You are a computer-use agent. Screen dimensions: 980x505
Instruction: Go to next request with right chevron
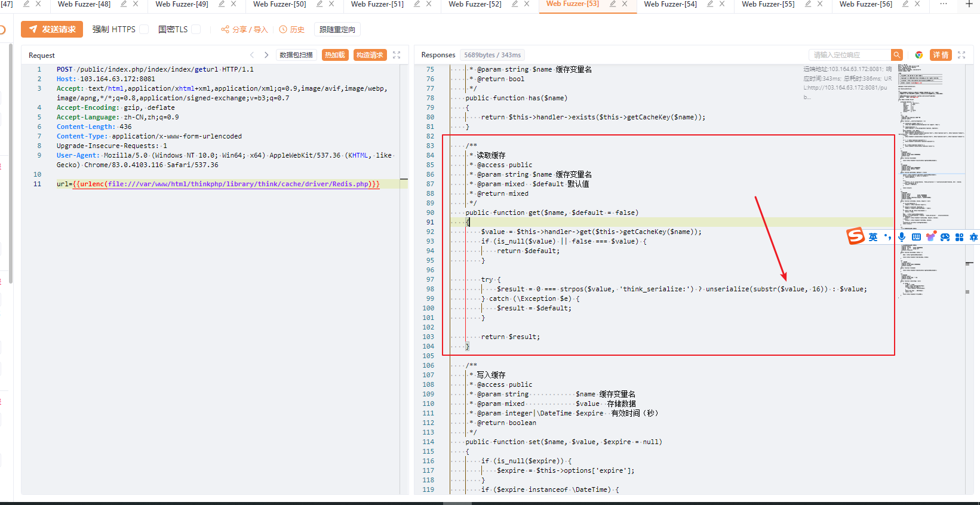coord(266,55)
